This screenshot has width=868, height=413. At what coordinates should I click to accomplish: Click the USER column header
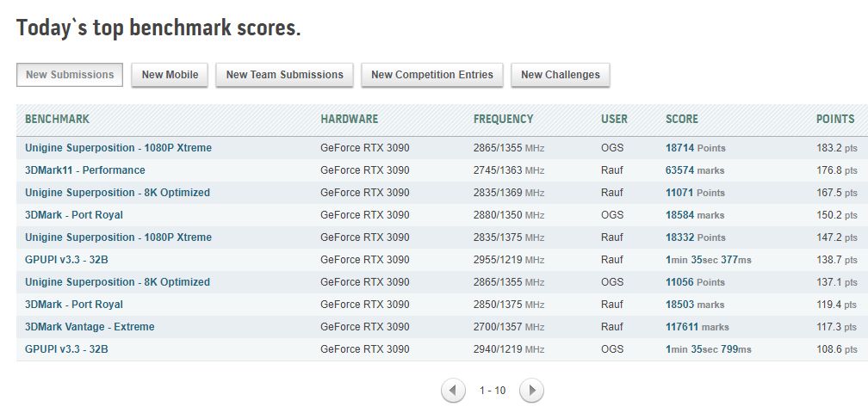(x=615, y=119)
